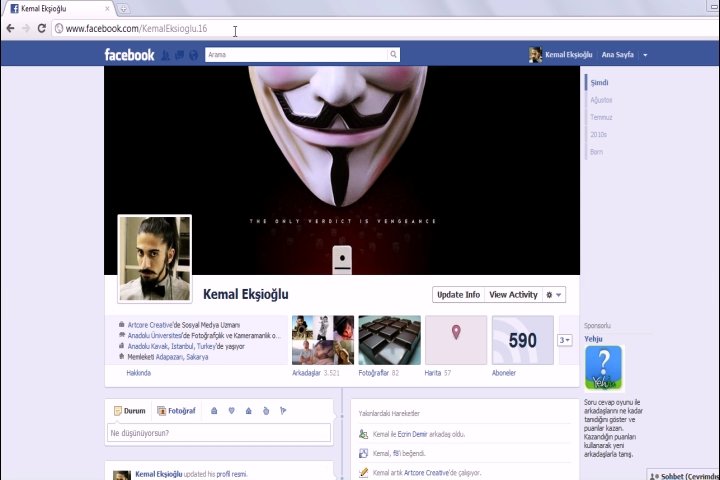Click the search magnifier button
The image size is (720, 480).
point(394,55)
